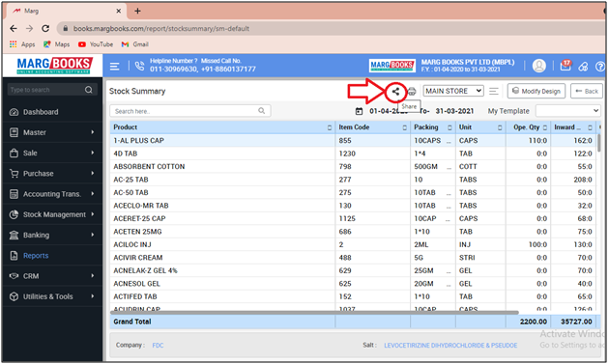Open a new browser tab with plus
The width and height of the screenshot is (609, 364).
(x=137, y=11)
